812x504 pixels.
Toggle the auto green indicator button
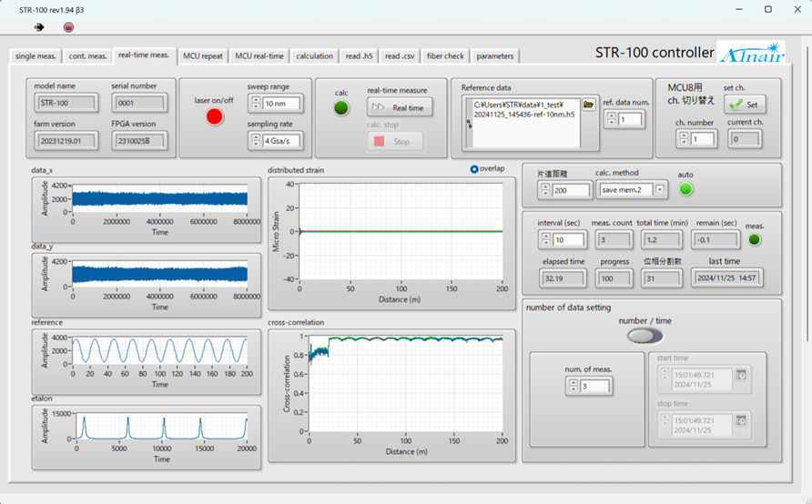click(x=685, y=189)
